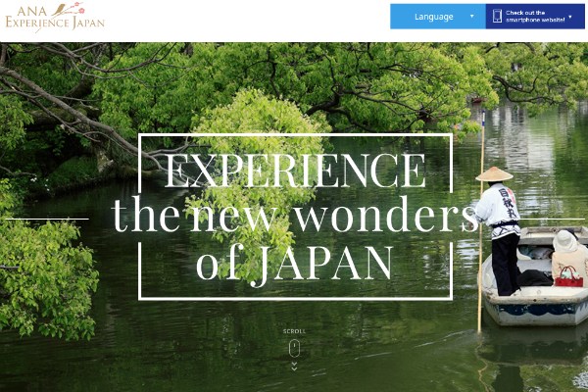Click the red handbag in the boat
The height and width of the screenshot is (392, 588).
tap(568, 277)
